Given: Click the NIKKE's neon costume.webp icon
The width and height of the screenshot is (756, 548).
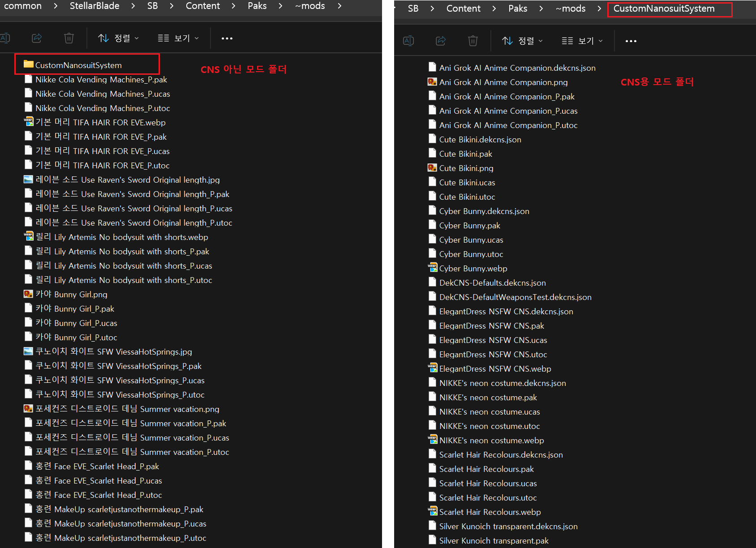Looking at the screenshot, I should point(432,440).
